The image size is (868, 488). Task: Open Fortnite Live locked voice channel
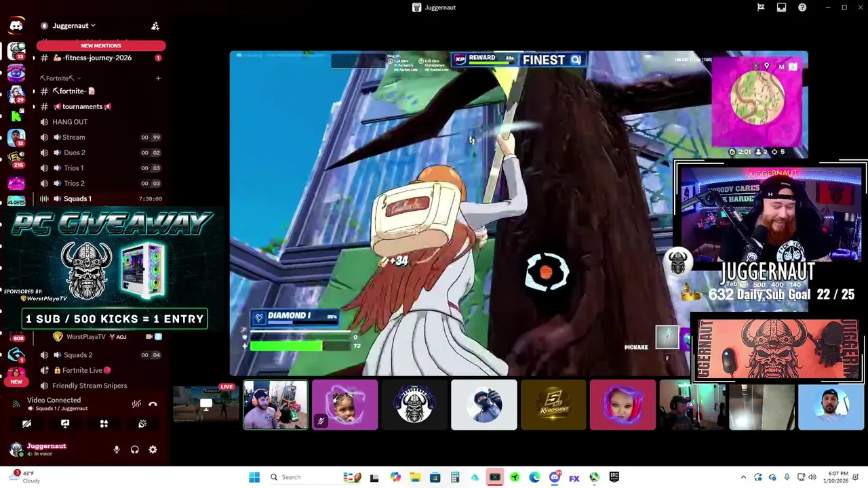click(100, 370)
